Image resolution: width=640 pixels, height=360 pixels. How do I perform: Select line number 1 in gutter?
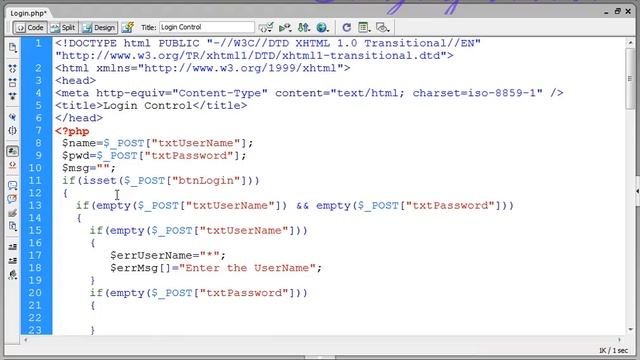click(38, 43)
